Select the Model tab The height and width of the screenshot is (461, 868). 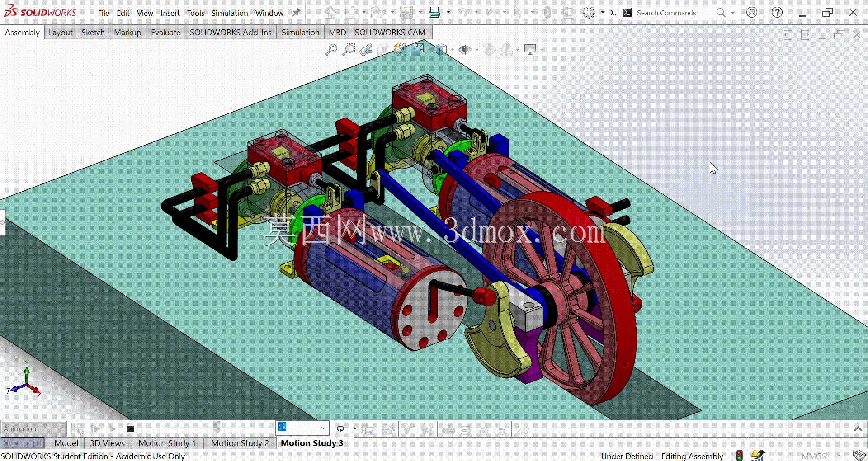[x=66, y=443]
